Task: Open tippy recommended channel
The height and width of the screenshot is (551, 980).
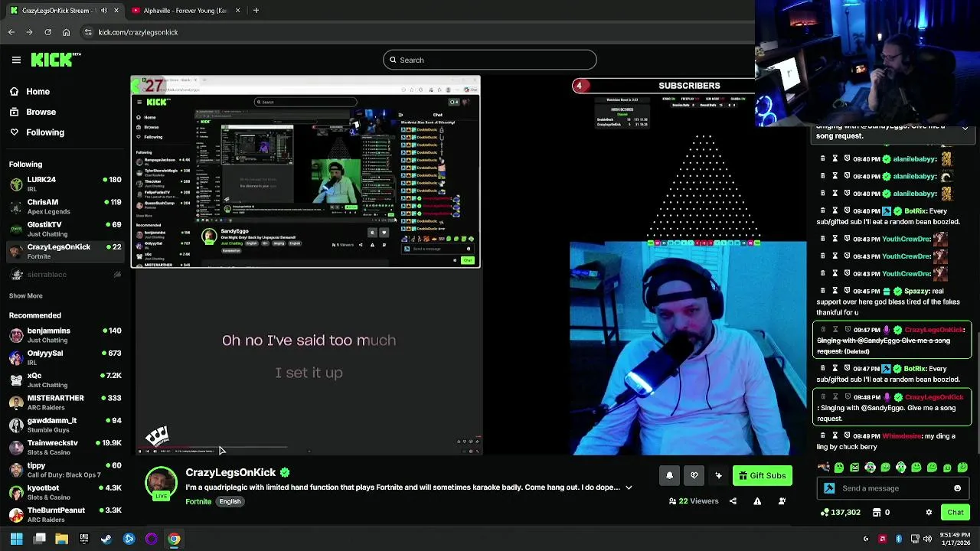Action: pos(65,470)
